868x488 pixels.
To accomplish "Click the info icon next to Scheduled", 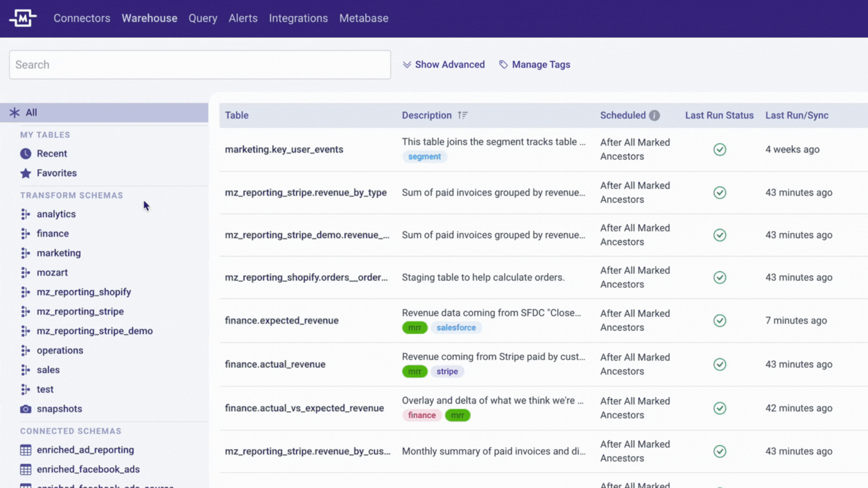I will (x=654, y=115).
